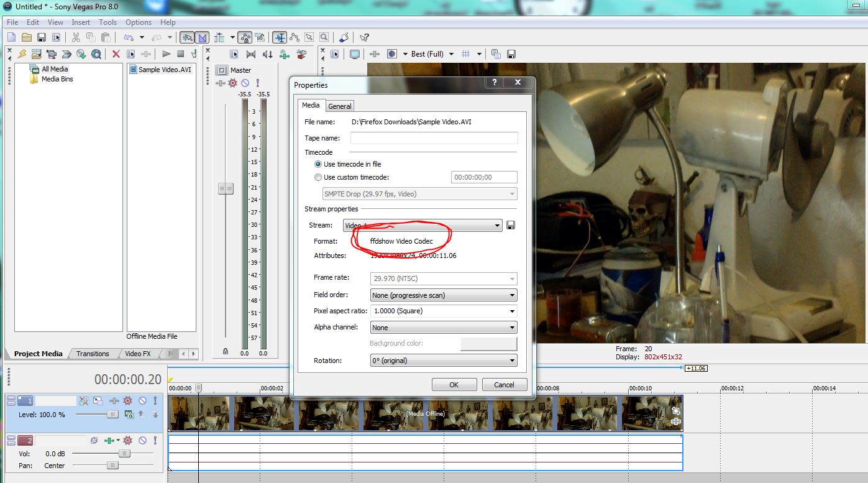Switch to the Video FX tab
The height and width of the screenshot is (483, 868).
click(138, 354)
